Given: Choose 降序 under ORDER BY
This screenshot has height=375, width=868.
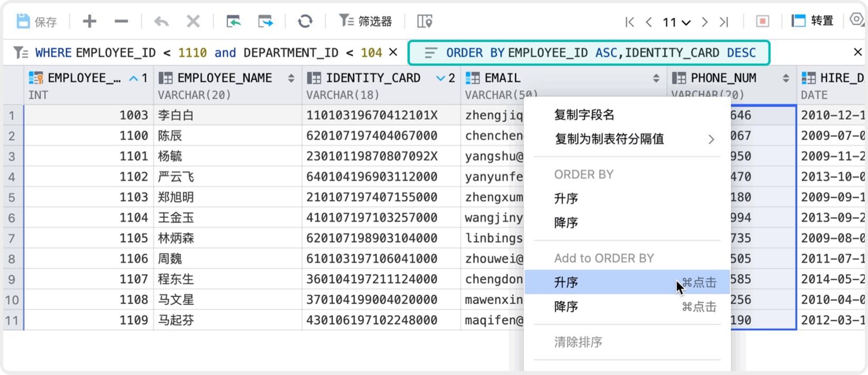Looking at the screenshot, I should [627, 223].
